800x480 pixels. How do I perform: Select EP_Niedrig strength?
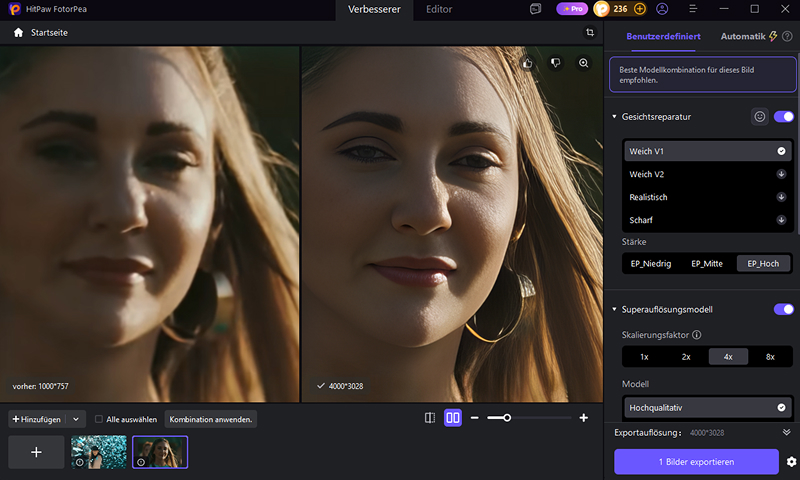(x=651, y=264)
